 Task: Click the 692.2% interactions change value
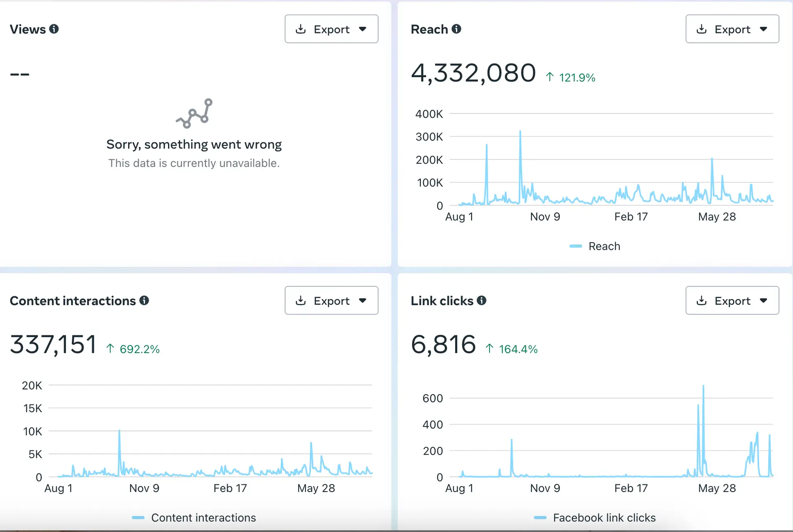140,349
